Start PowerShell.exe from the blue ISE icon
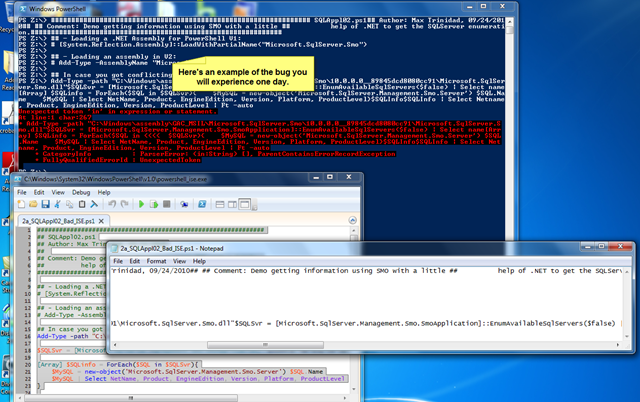Viewport: 640px width, 402px height. pyautogui.click(x=202, y=204)
